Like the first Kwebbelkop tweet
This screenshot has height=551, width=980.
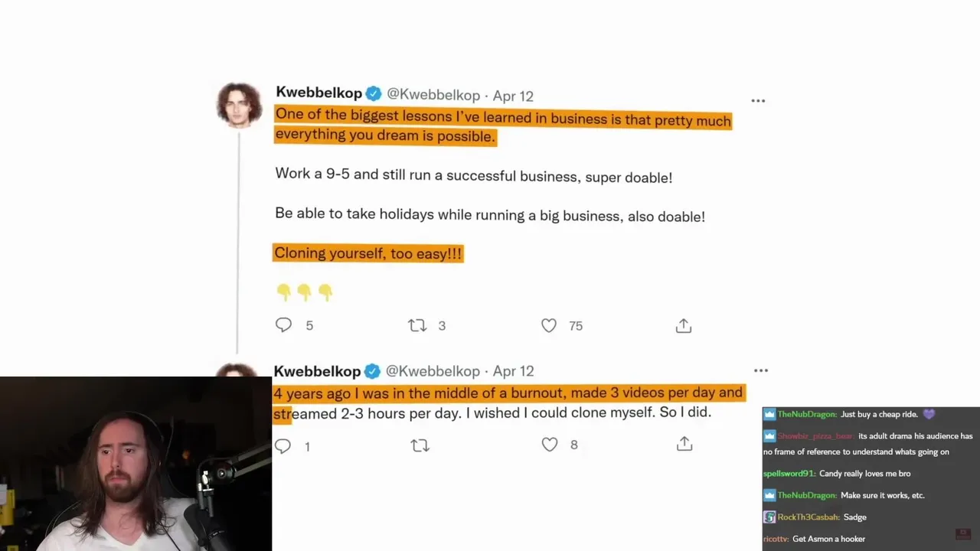tap(549, 325)
